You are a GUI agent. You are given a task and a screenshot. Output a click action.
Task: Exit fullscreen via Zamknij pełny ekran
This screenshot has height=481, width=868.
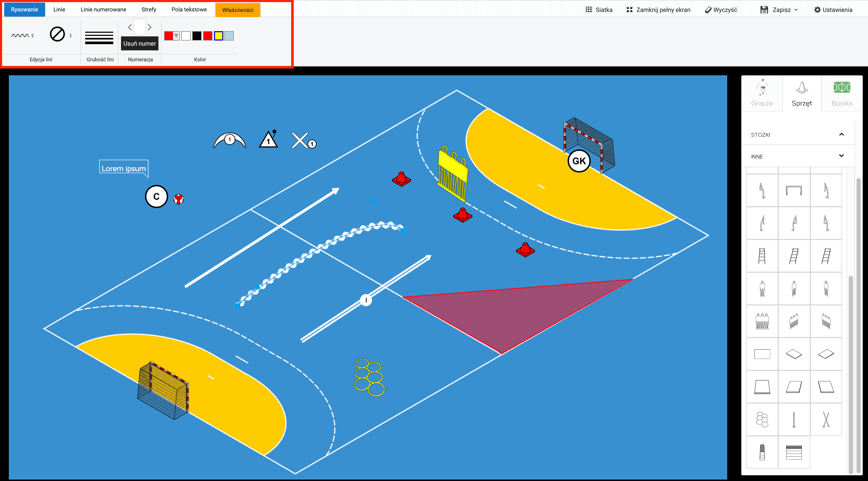point(658,10)
